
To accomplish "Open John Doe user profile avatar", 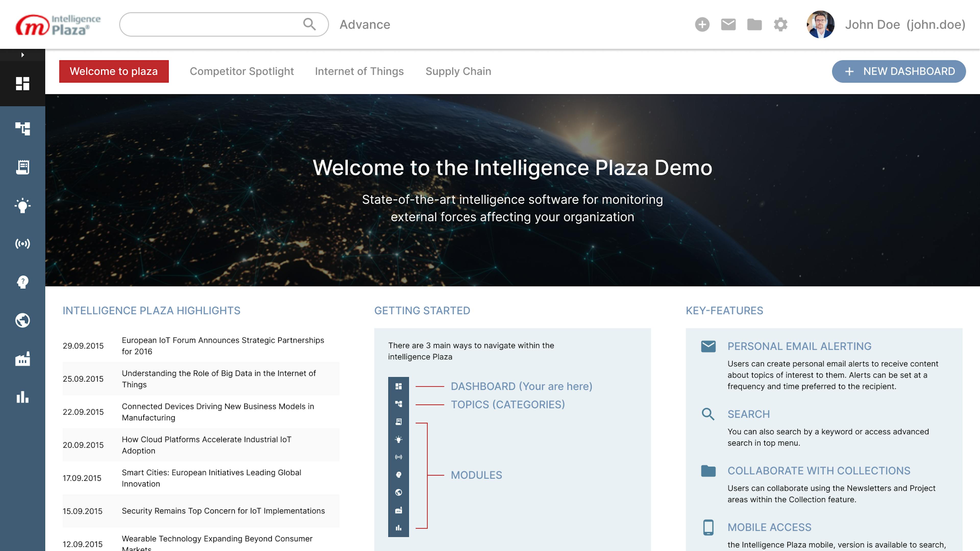I will [x=820, y=24].
